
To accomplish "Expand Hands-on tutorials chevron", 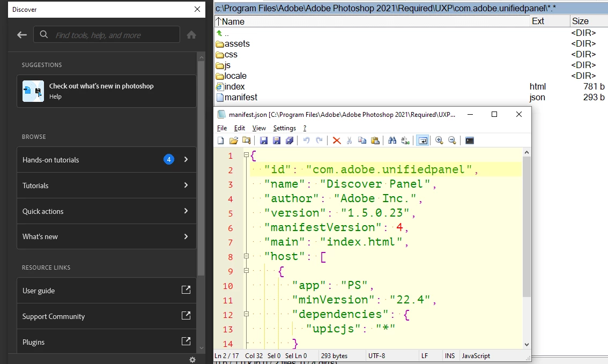I will (x=186, y=159).
